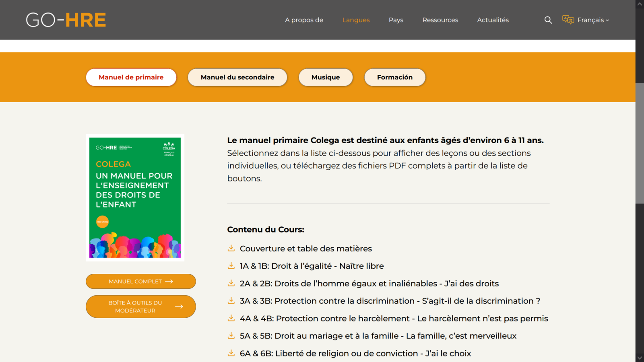The height and width of the screenshot is (362, 644).
Task: Open the Actualités menu
Action: click(x=493, y=20)
